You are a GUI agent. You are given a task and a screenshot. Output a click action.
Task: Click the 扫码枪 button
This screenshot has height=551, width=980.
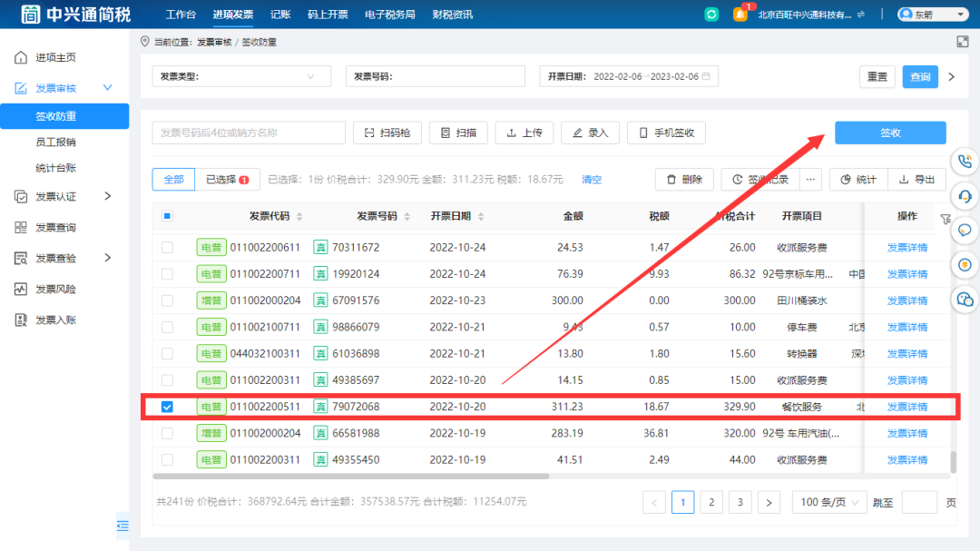pyautogui.click(x=387, y=133)
